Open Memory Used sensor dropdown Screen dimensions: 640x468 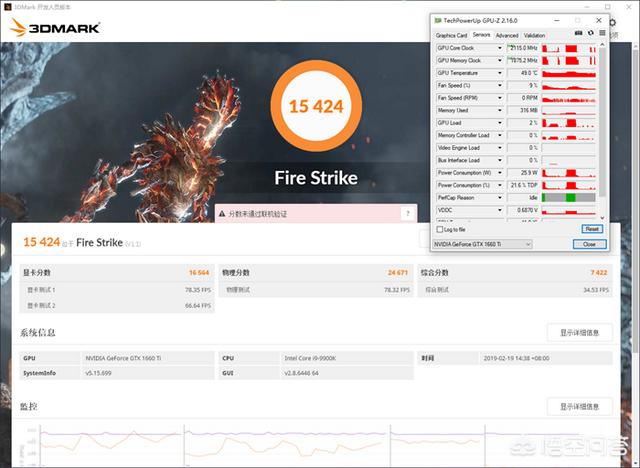pyautogui.click(x=500, y=110)
